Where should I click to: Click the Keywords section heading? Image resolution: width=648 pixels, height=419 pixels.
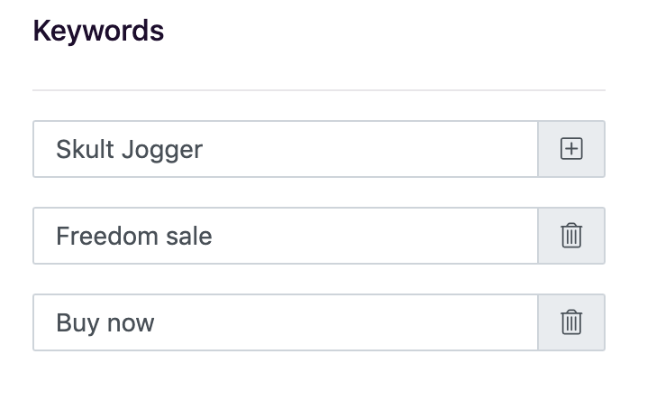98,31
